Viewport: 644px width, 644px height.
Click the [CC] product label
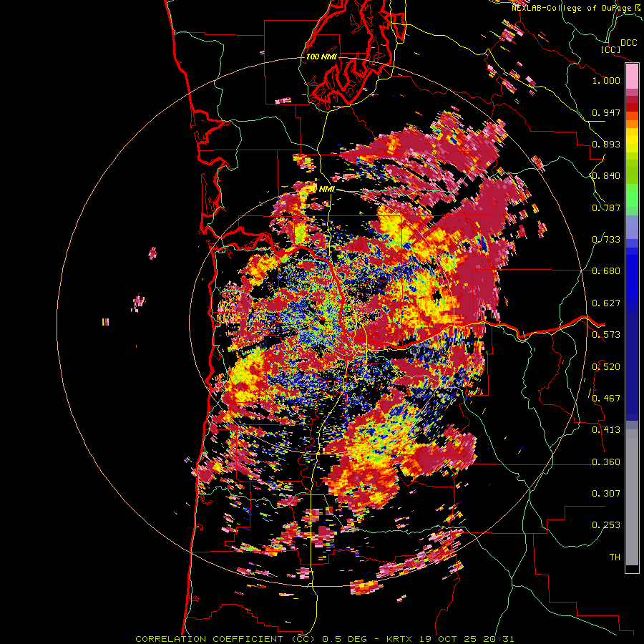[610, 49]
